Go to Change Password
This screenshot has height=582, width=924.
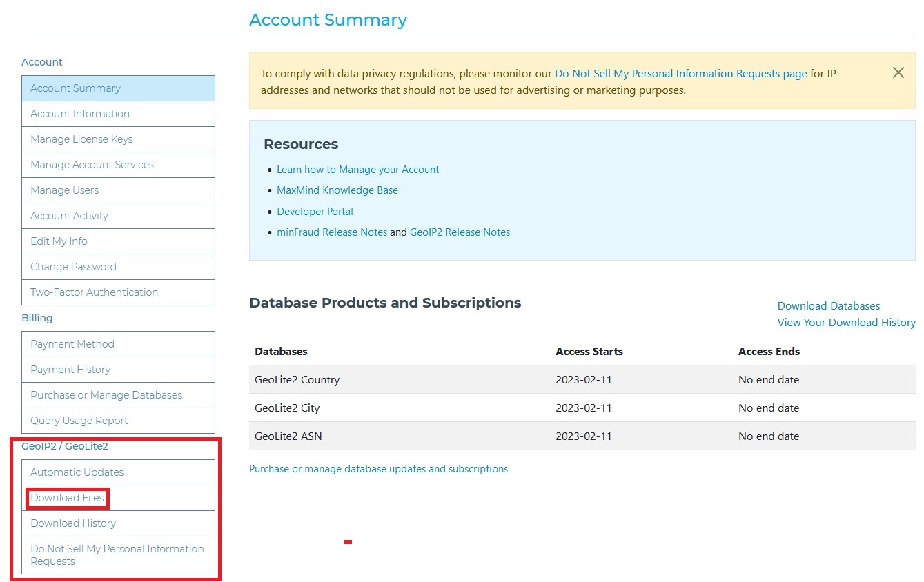[73, 267]
